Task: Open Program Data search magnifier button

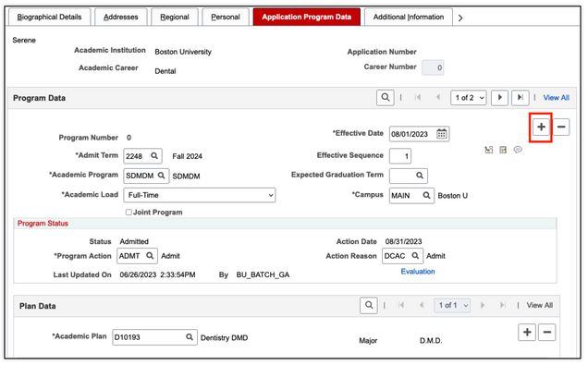Action: pos(386,98)
